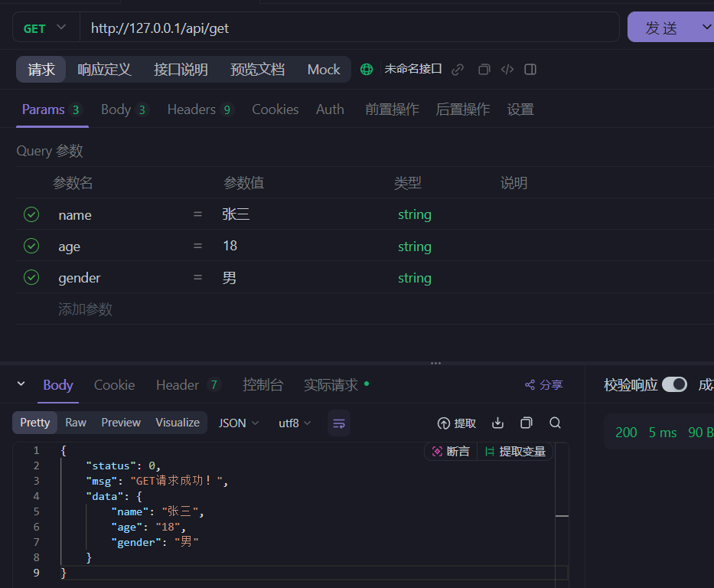Open the response Cookie tab
714x588 pixels.
114,385
